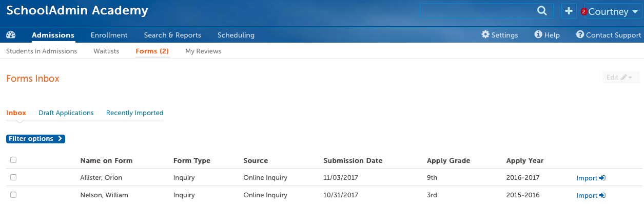This screenshot has height=204, width=644.
Task: Click the Forms Inbox heading
Action: point(33,79)
